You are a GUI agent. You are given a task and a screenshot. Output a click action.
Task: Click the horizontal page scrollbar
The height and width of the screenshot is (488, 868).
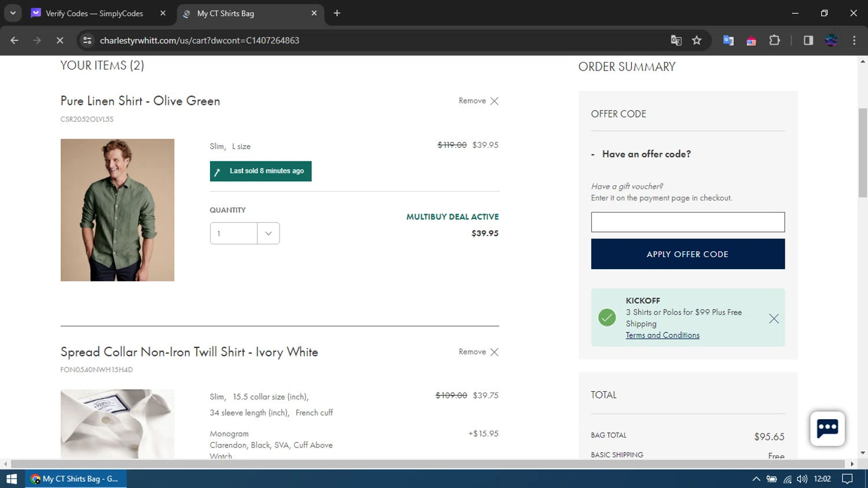(428, 464)
